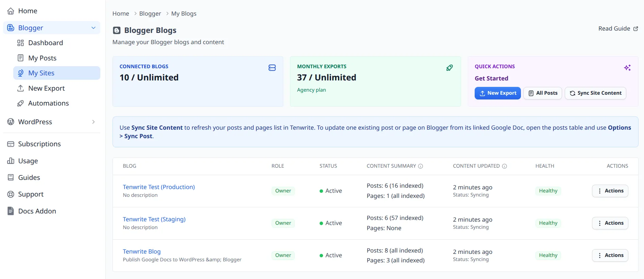Collapse the Blogger sidebar section chevron
644x279 pixels.
click(94, 28)
